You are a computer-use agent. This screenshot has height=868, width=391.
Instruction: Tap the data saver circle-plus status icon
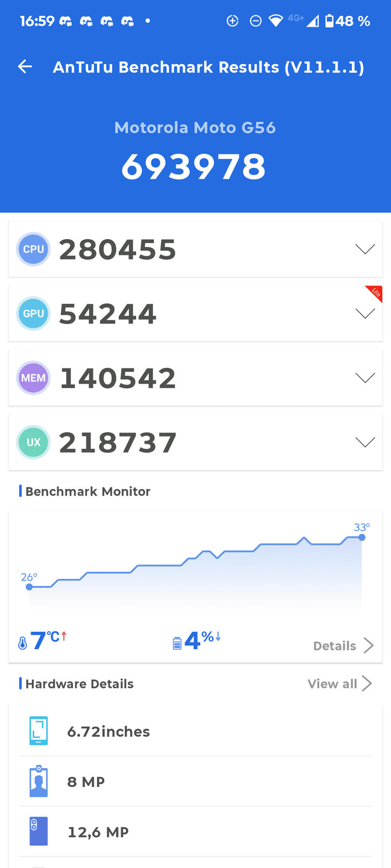233,21
